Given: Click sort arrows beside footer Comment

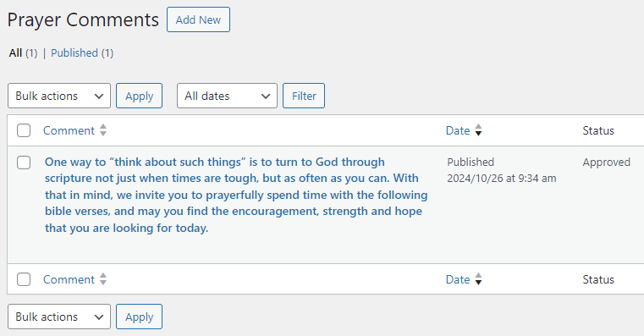Looking at the screenshot, I should click(103, 279).
